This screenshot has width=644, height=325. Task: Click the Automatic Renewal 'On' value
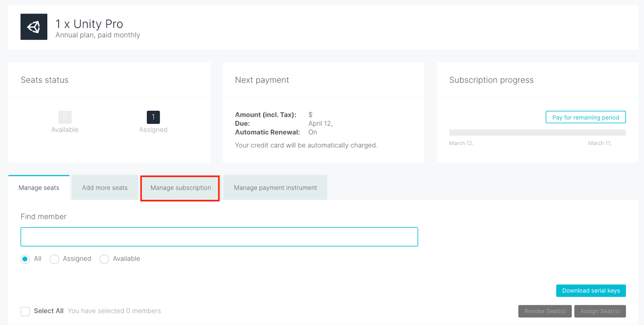[x=313, y=132]
